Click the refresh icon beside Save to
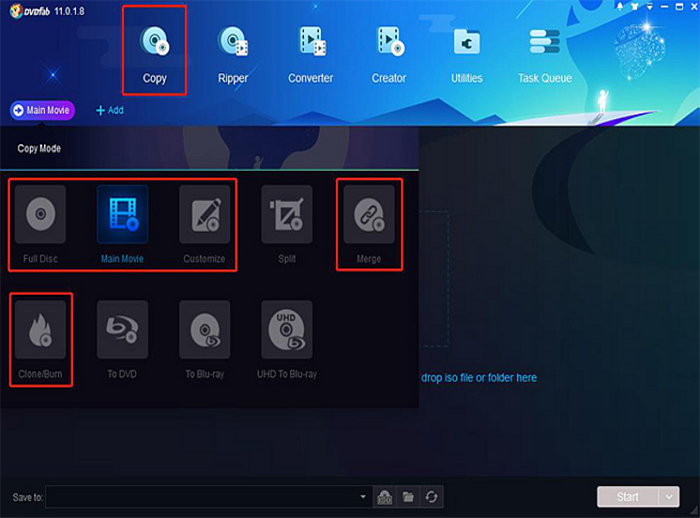Screen dimensions: 700x518 tap(431, 497)
